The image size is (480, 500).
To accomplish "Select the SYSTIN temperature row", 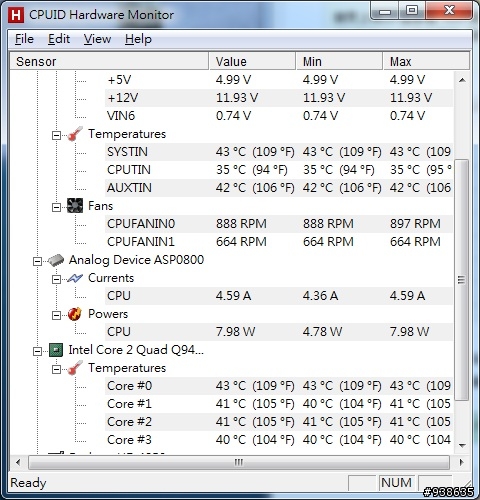I will [279, 152].
